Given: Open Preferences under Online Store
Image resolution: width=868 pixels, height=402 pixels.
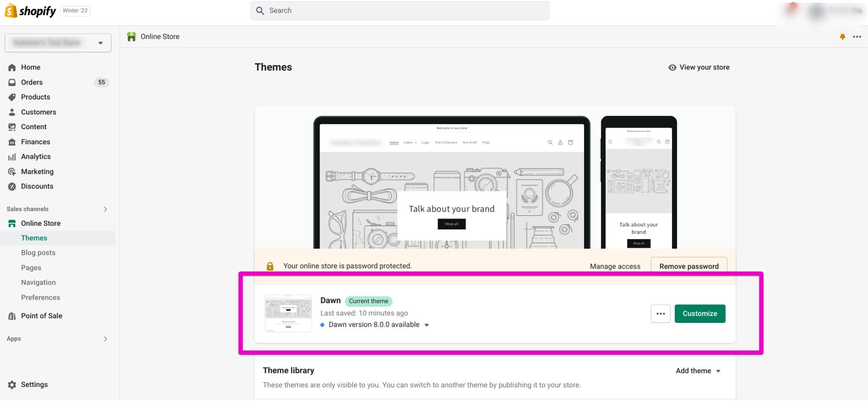Looking at the screenshot, I should (x=40, y=298).
